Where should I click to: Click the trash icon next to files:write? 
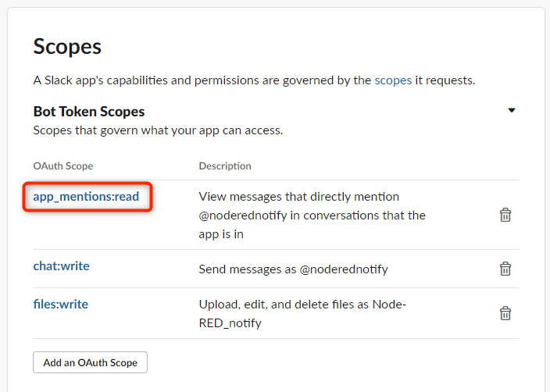[505, 313]
